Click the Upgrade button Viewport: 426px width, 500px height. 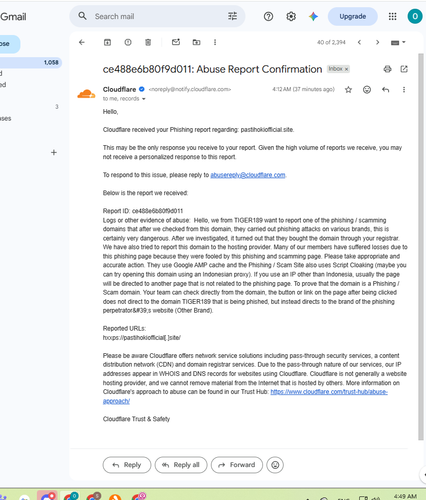(x=353, y=16)
